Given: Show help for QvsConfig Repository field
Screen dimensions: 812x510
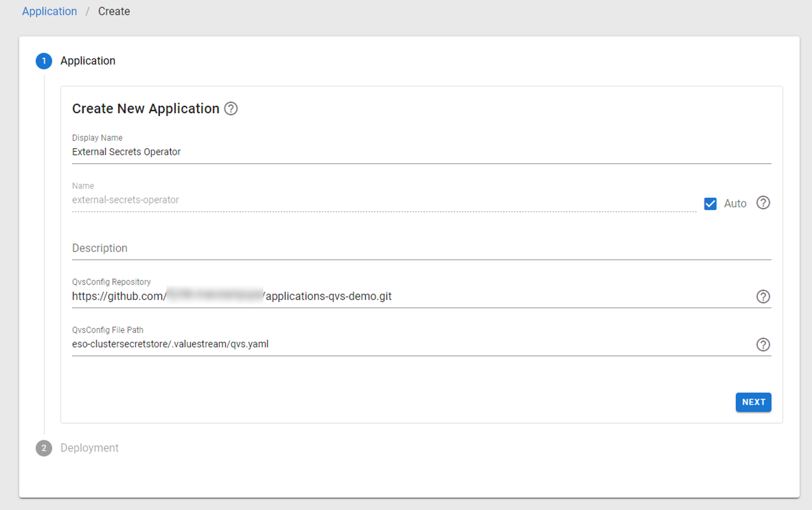Looking at the screenshot, I should point(763,296).
